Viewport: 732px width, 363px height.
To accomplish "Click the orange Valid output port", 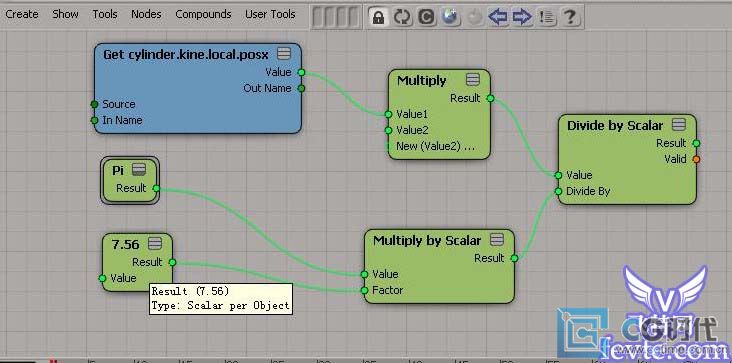I will click(696, 160).
